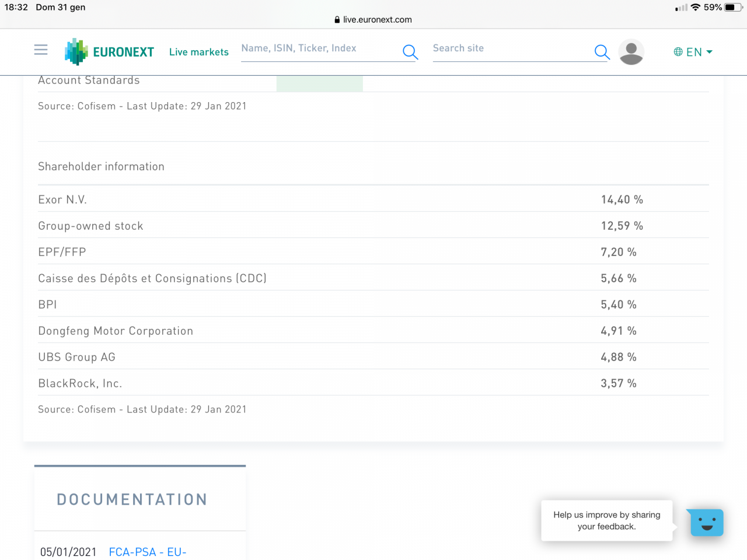The image size is (747, 560).
Task: Select the Exor N.V. shareholder row
Action: tap(62, 199)
